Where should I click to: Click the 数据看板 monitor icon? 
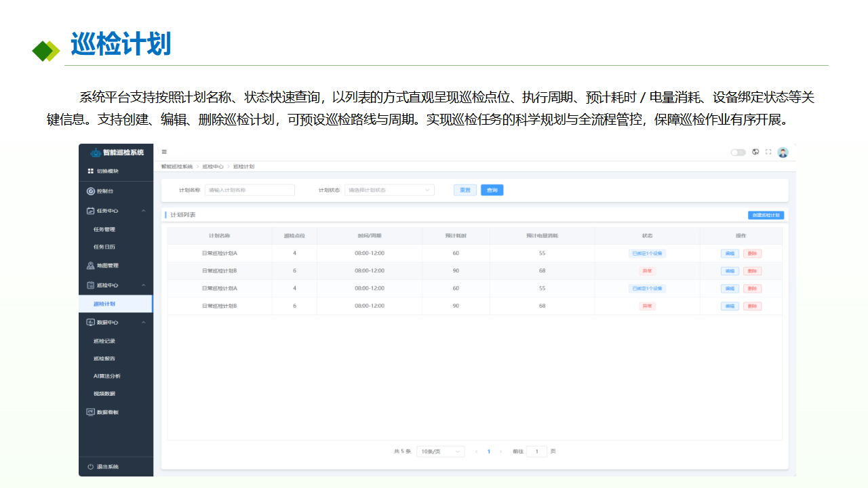pos(91,412)
